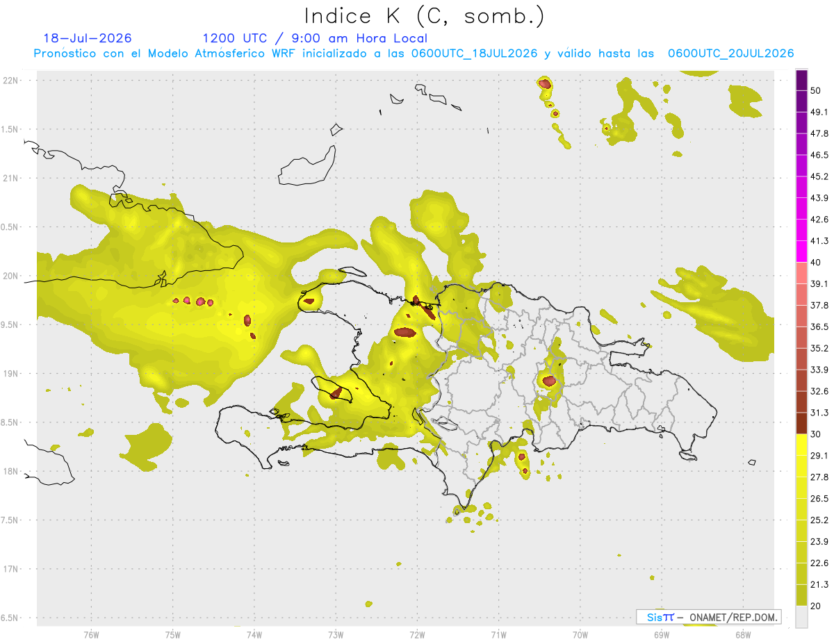Click the 17N latitude axis label

click(13, 569)
